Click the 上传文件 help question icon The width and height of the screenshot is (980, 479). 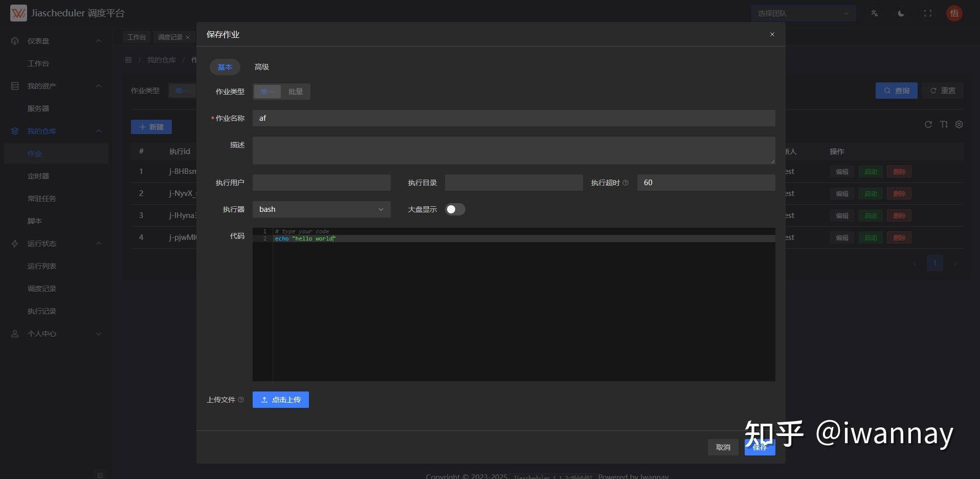[241, 400]
